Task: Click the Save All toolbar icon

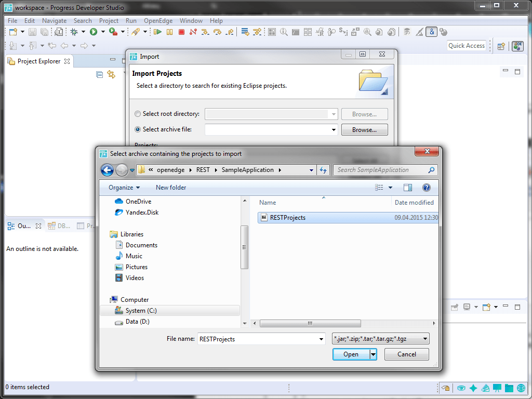Action: point(45,32)
